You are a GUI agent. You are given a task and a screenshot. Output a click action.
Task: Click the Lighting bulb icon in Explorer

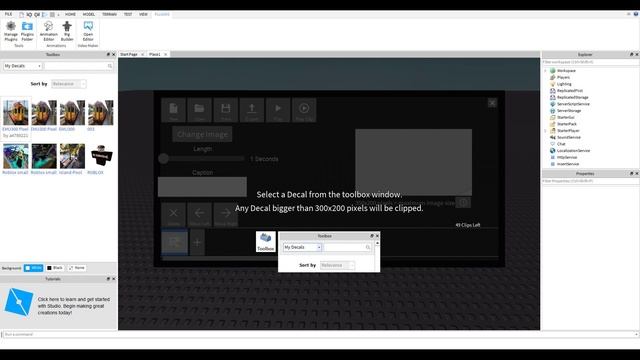click(553, 84)
